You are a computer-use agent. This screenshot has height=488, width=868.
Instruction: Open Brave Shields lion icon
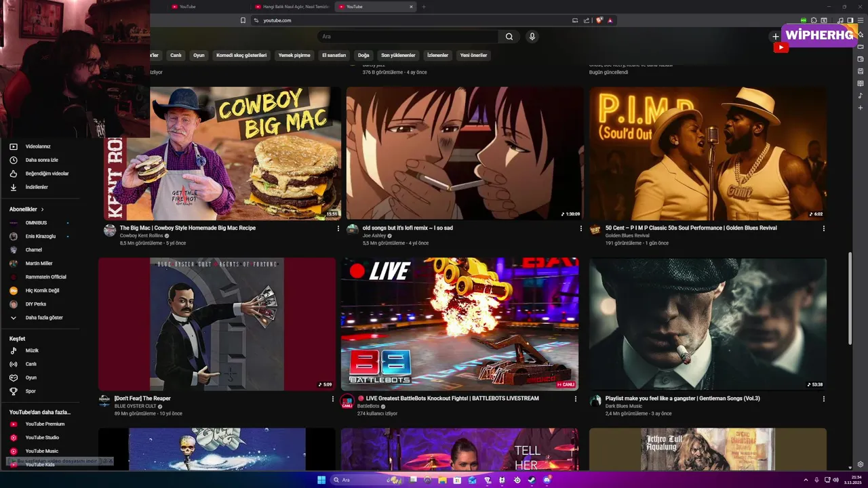[x=599, y=20]
